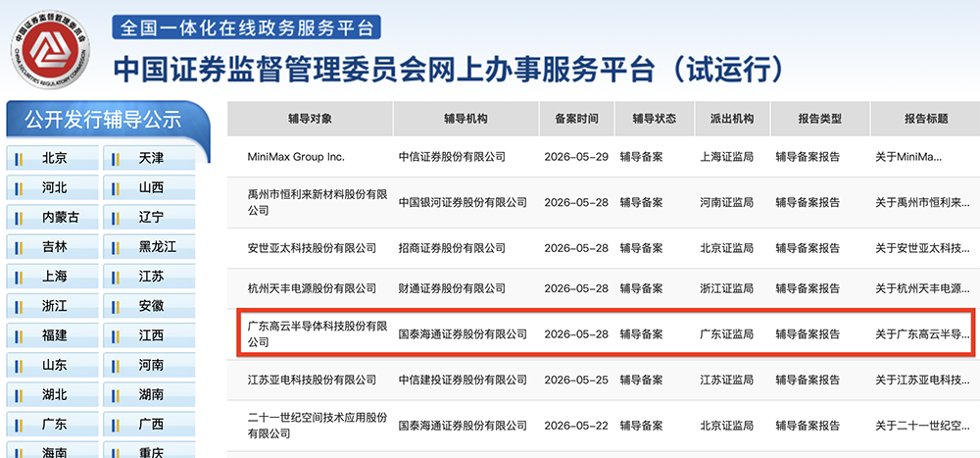Open report title 关于MiniMa…
The width and height of the screenshot is (980, 458).
908,157
